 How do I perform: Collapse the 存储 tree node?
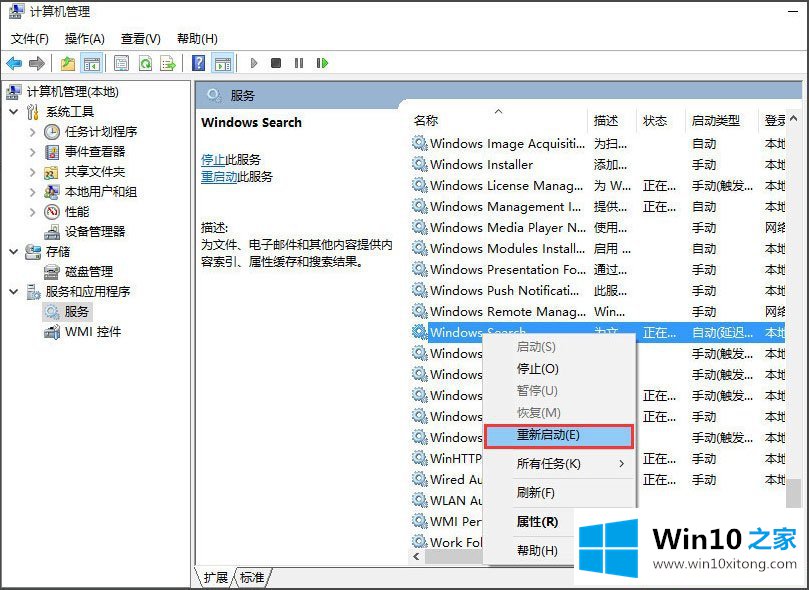(14, 252)
